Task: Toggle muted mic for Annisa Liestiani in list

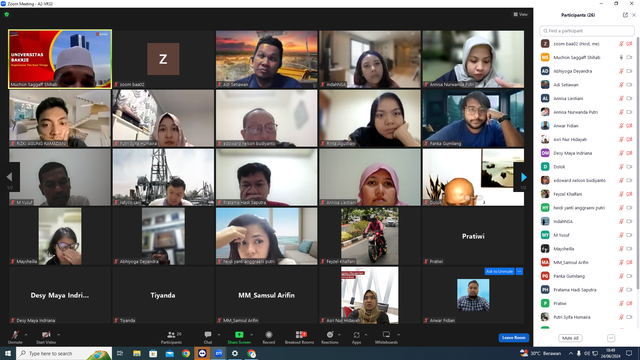Action: point(621,98)
